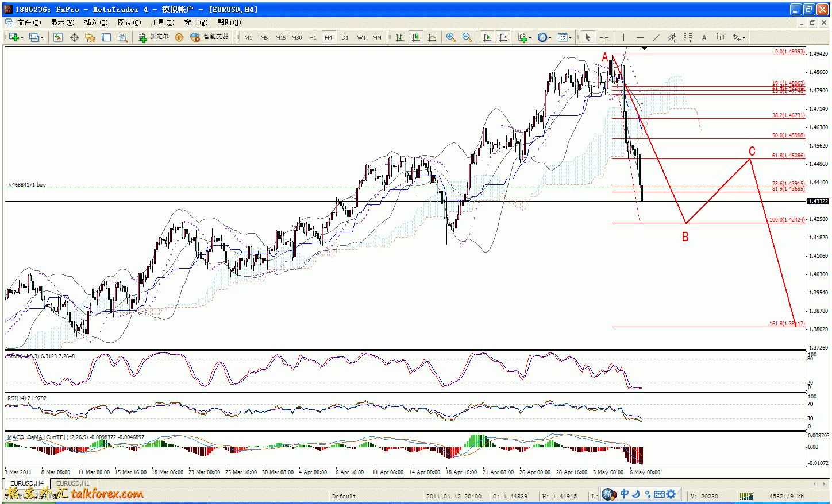Open the 窗口(W) menu
The width and height of the screenshot is (832, 504).
[x=196, y=22]
